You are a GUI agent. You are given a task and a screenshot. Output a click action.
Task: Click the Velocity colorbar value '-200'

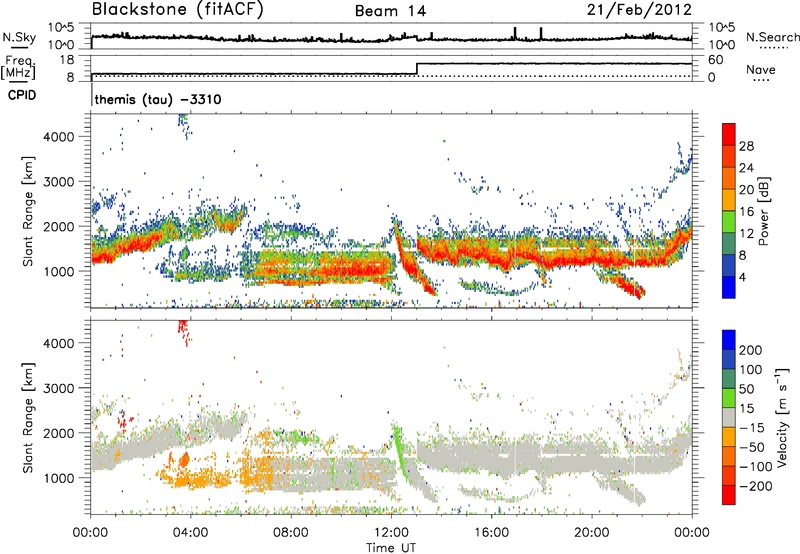[x=755, y=486]
